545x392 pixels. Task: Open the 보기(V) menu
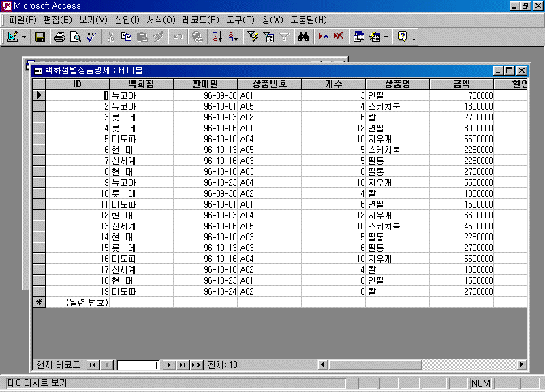93,20
